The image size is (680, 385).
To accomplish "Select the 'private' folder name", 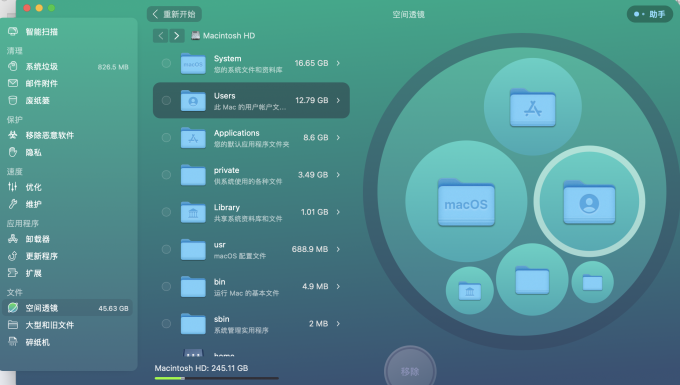I will pyautogui.click(x=226, y=170).
